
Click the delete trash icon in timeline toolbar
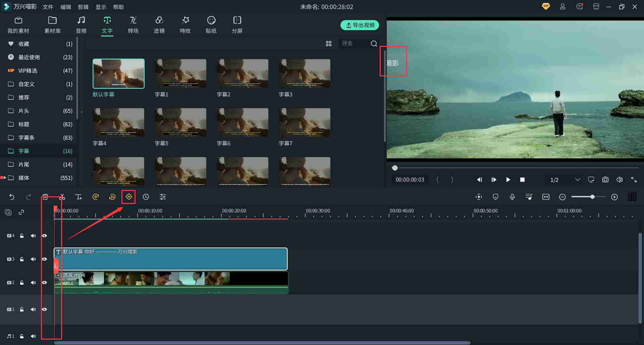click(45, 197)
